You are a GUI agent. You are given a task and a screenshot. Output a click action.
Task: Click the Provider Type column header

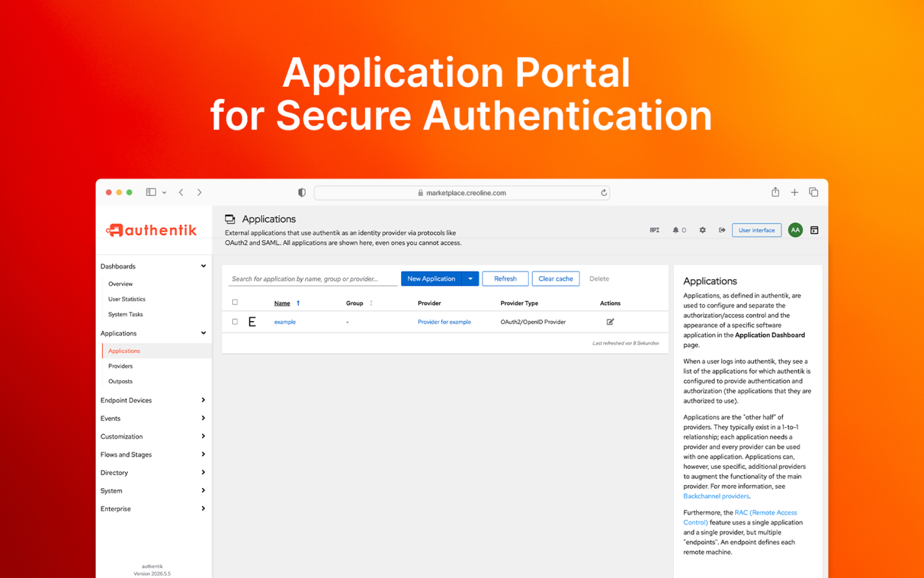click(x=519, y=303)
